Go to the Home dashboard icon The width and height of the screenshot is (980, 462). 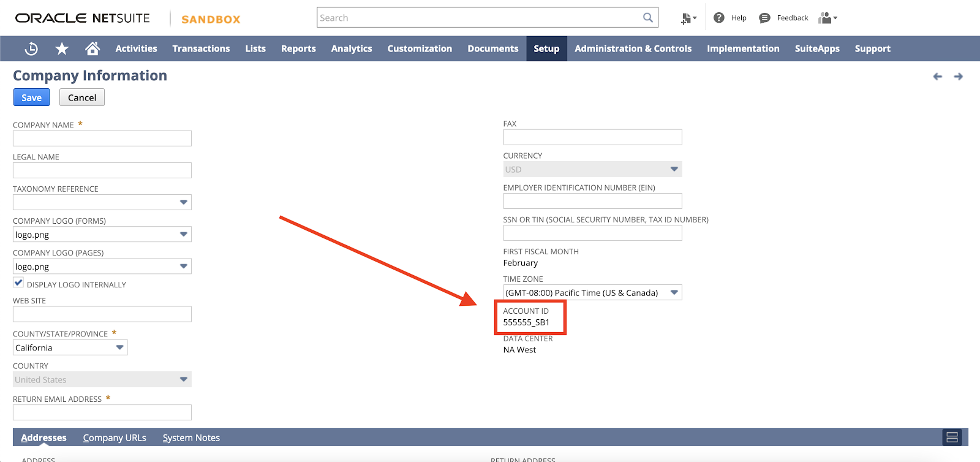pyautogui.click(x=92, y=48)
